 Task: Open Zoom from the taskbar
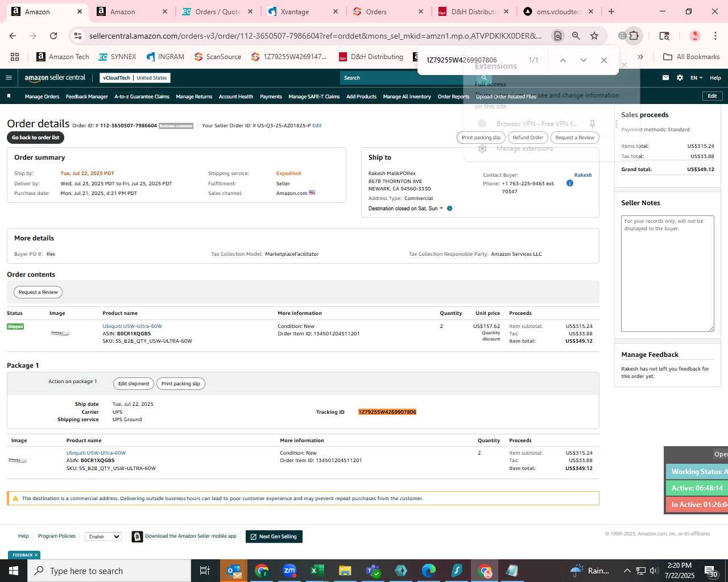(x=289, y=571)
